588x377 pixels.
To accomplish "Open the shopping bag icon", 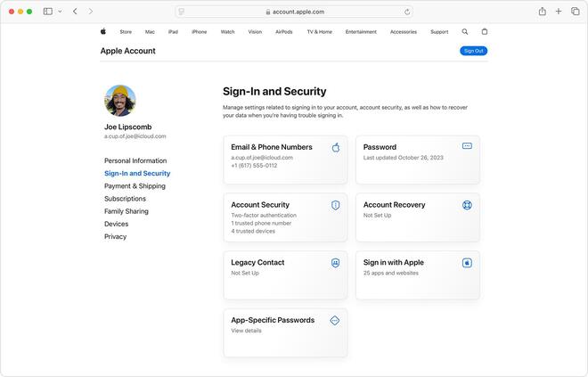I will pyautogui.click(x=485, y=32).
